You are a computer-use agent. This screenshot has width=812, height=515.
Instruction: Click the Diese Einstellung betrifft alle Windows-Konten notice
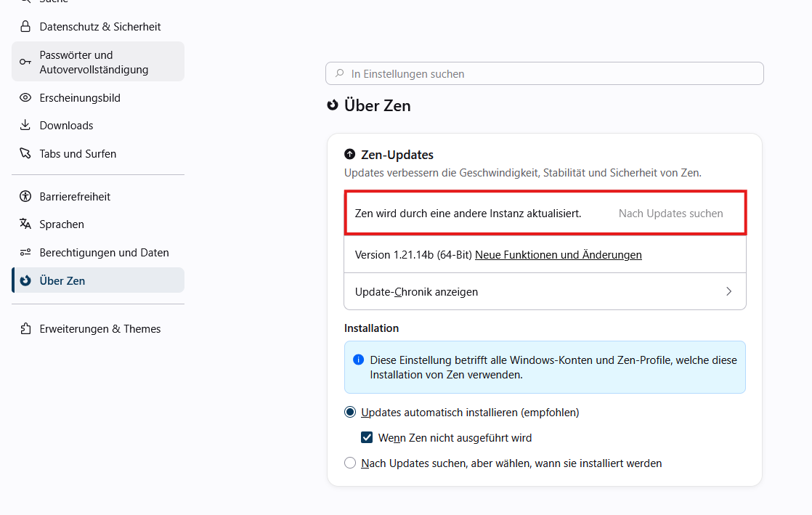(545, 367)
